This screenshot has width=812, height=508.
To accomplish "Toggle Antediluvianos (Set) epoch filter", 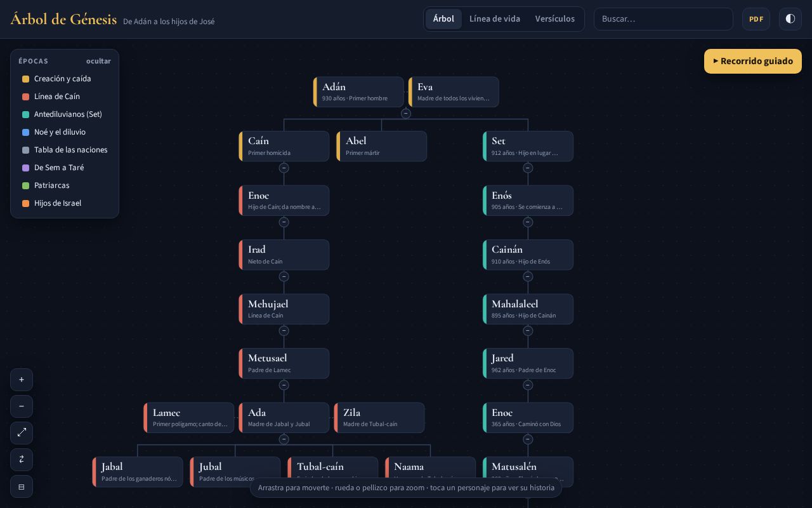I will 64,114.
